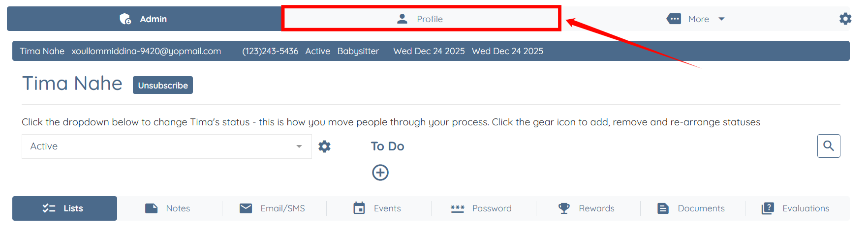Screen dimensions: 868x232
Task: Click the Admin shield icon
Action: 125,19
